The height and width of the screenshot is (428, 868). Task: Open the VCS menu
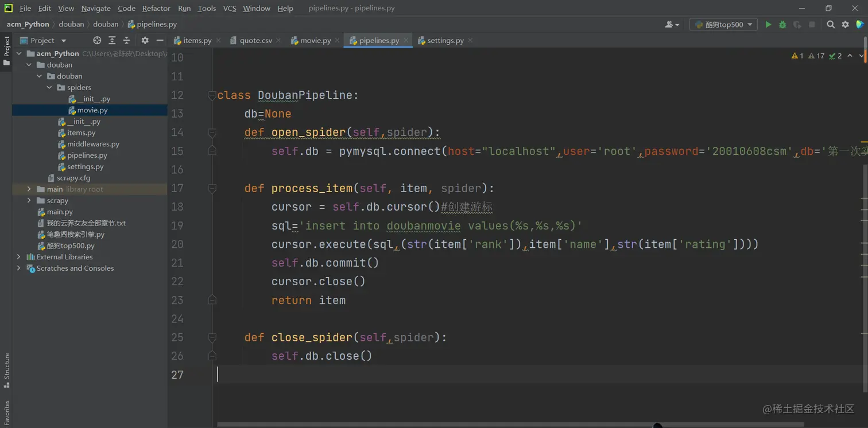230,8
